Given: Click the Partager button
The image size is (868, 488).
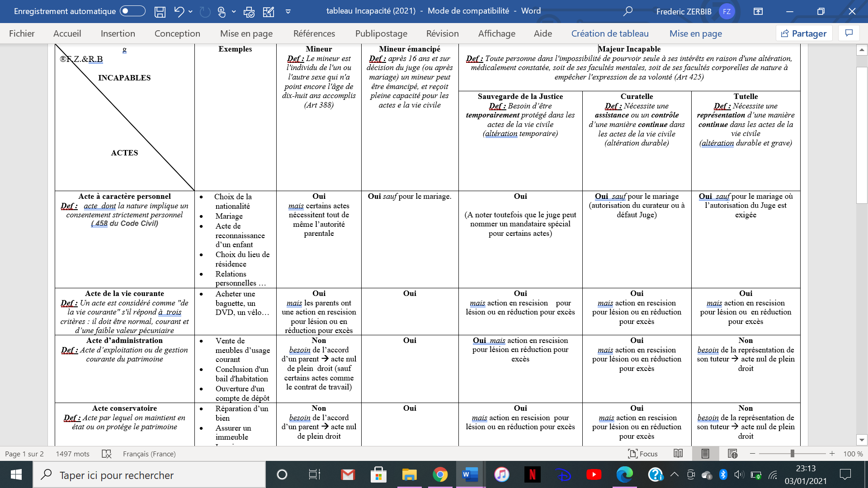Looking at the screenshot, I should (x=804, y=33).
